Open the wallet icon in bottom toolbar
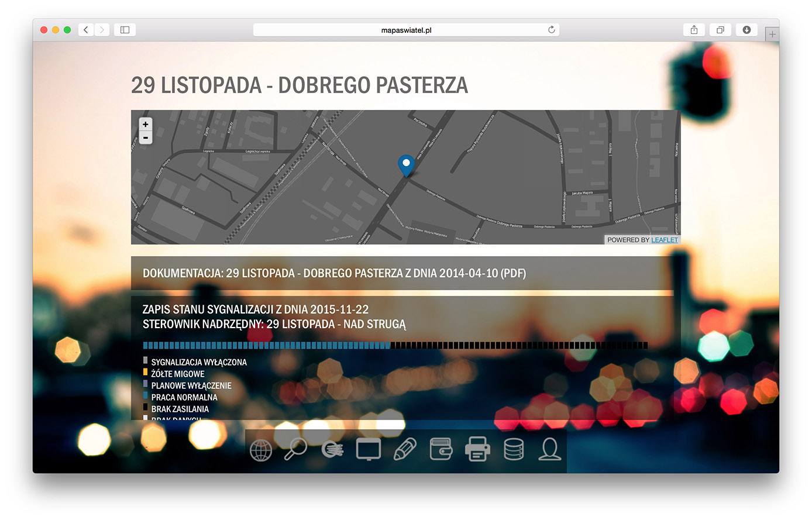This screenshot has width=812, height=520. tap(441, 449)
